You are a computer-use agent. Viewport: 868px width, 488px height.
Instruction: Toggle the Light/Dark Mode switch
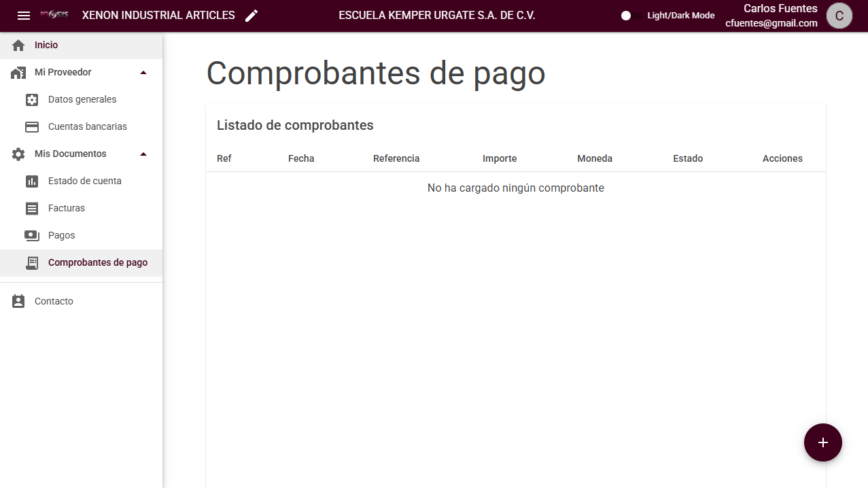point(631,16)
